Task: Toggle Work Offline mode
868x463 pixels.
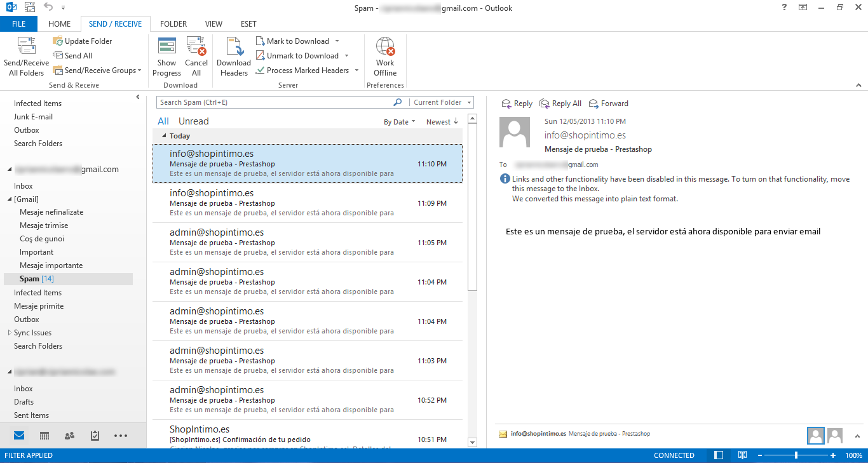Action: [x=385, y=57]
